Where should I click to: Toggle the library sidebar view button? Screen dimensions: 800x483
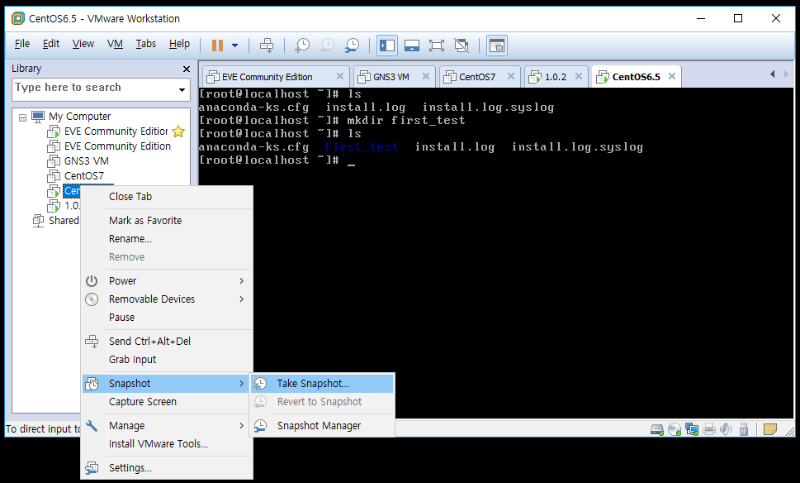(387, 45)
